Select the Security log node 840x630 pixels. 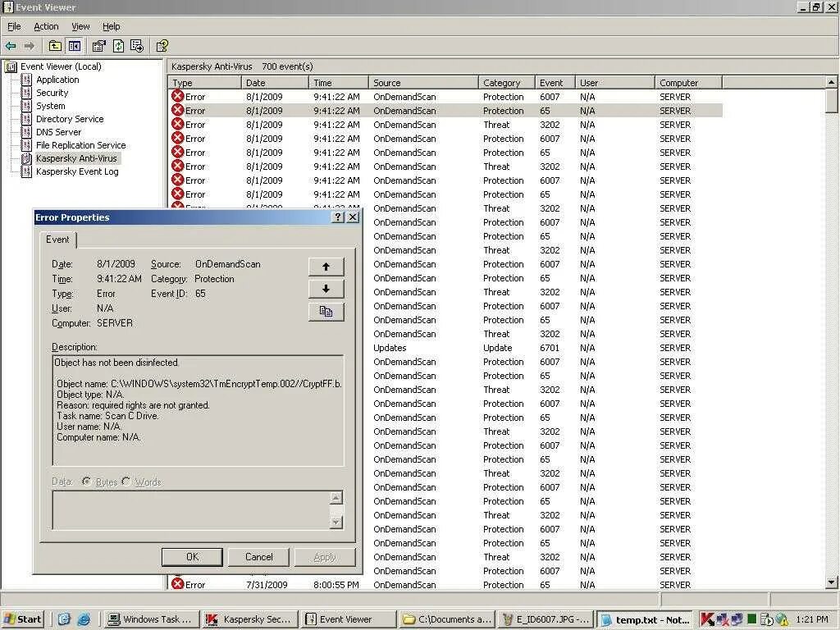point(52,93)
